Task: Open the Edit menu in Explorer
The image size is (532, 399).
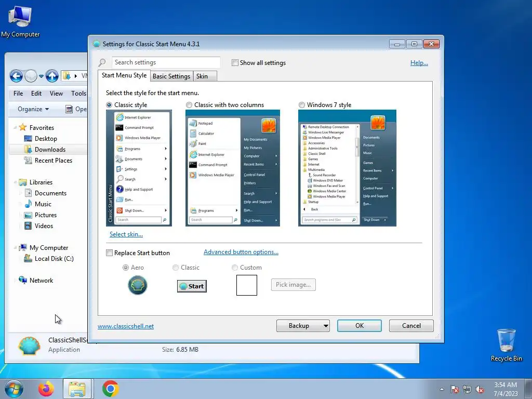Action: coord(36,94)
